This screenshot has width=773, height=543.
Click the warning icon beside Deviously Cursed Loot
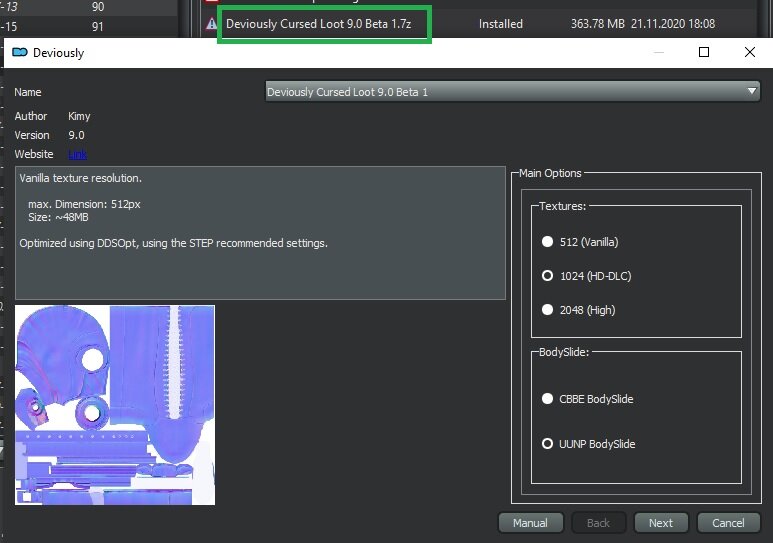click(x=211, y=24)
